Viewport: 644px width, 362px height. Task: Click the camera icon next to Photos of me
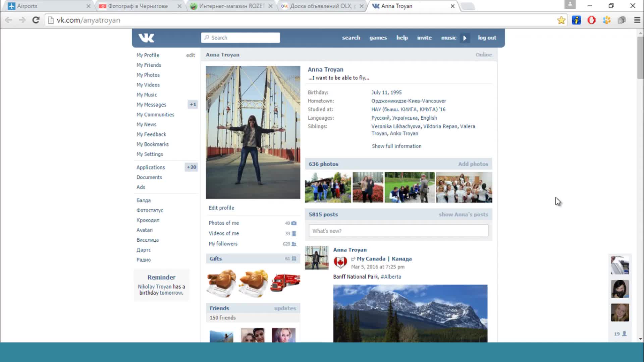click(x=294, y=223)
